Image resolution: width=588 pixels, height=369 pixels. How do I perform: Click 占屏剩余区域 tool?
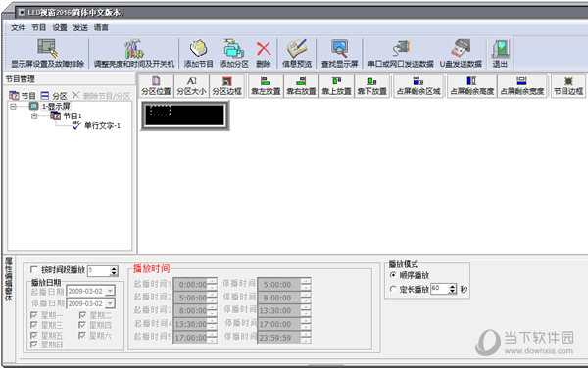click(x=418, y=86)
